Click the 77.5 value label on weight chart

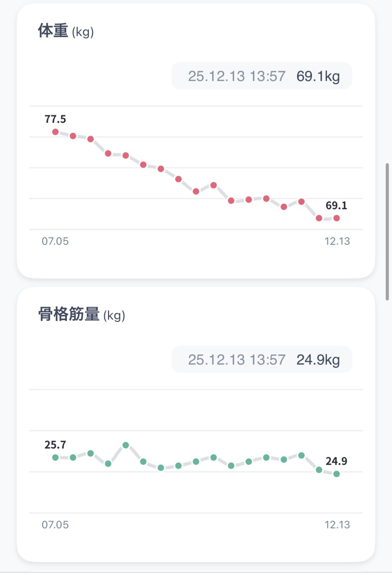point(55,119)
